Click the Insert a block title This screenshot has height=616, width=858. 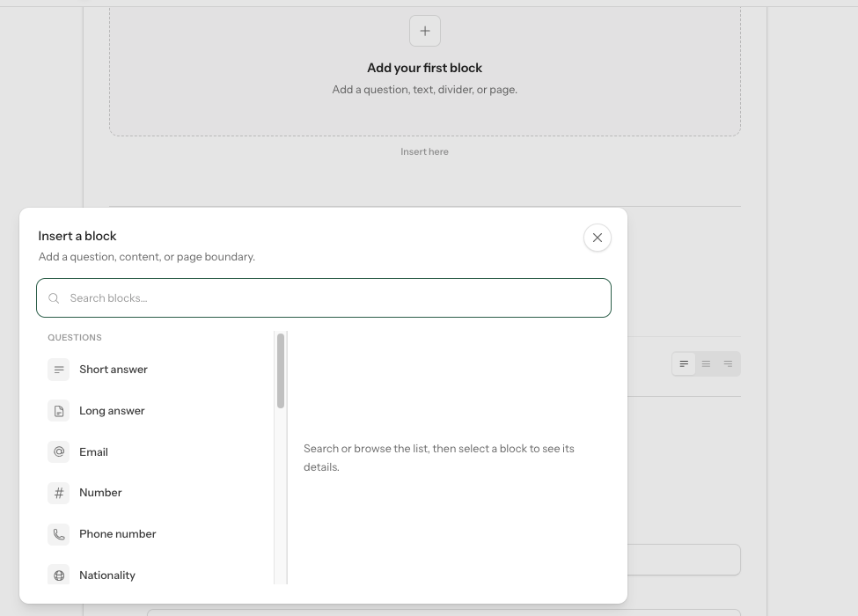pos(77,236)
